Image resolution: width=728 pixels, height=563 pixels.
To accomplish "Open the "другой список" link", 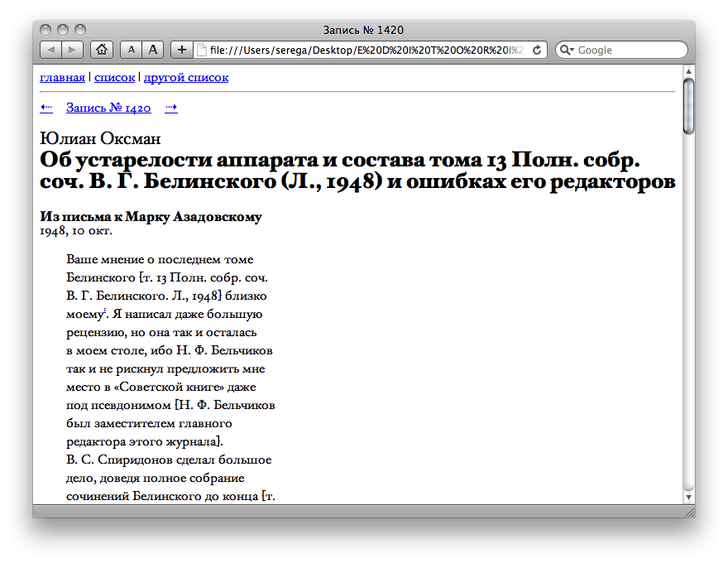I will (186, 78).
